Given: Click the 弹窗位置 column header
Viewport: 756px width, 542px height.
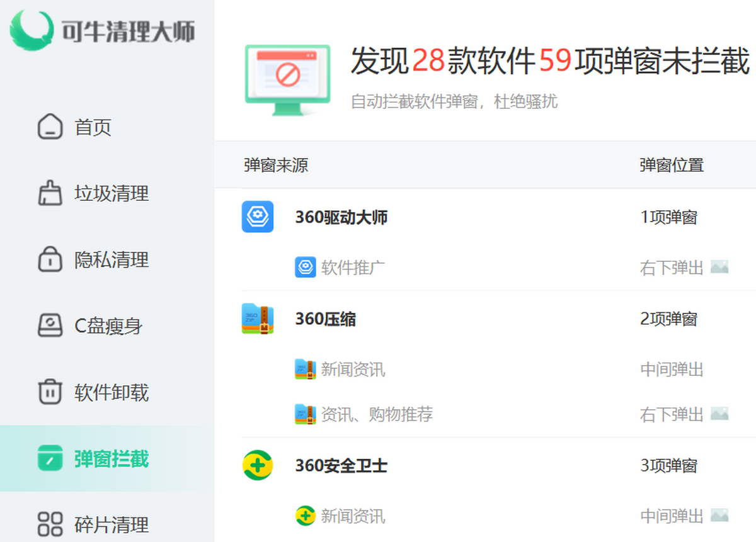Looking at the screenshot, I should [x=672, y=166].
